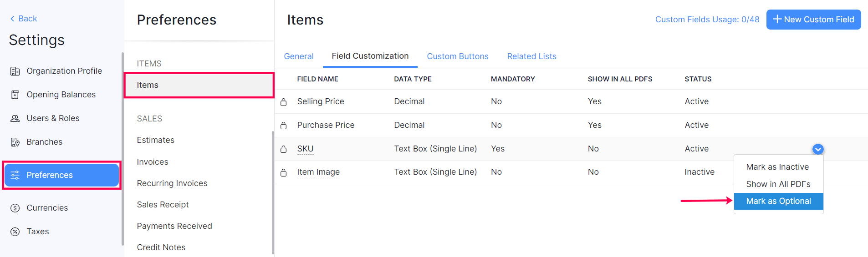This screenshot has width=868, height=257.
Task: Click the Branches sidebar icon
Action: 15,142
